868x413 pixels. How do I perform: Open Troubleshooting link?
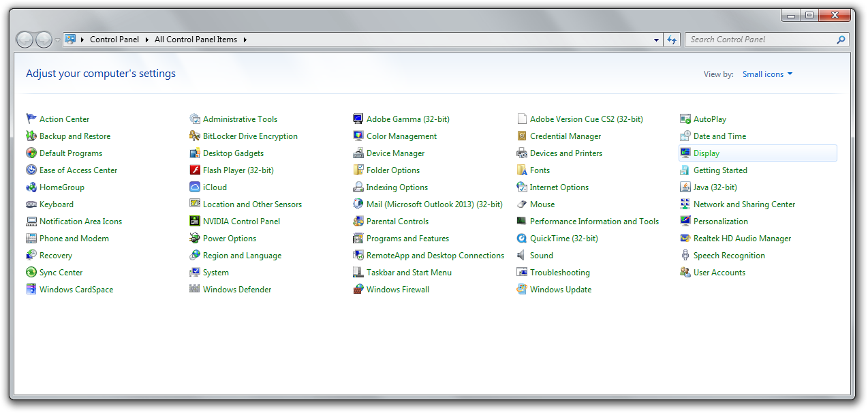click(560, 272)
